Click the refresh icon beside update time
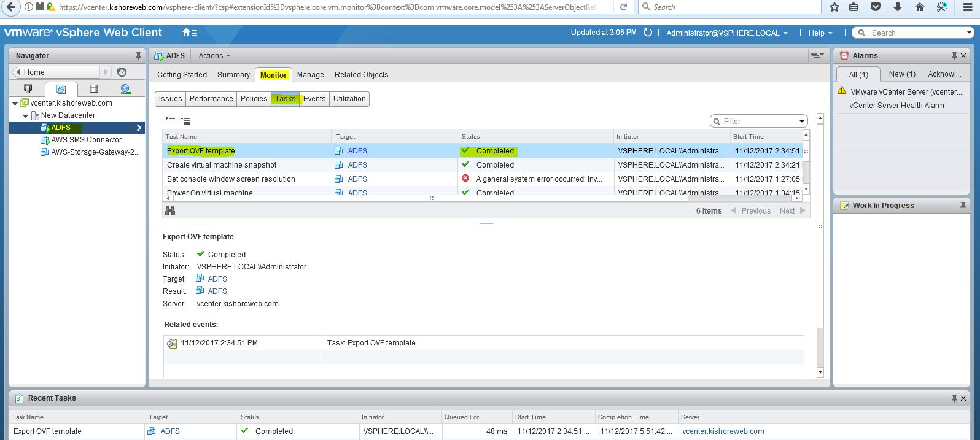This screenshot has height=440, width=980. click(647, 33)
